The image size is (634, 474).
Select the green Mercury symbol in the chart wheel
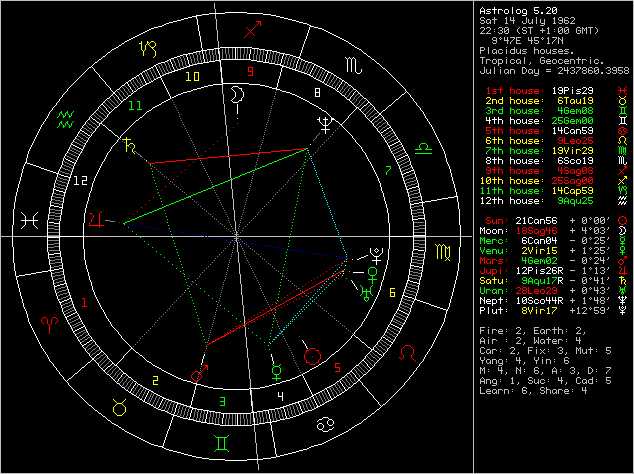click(x=277, y=372)
